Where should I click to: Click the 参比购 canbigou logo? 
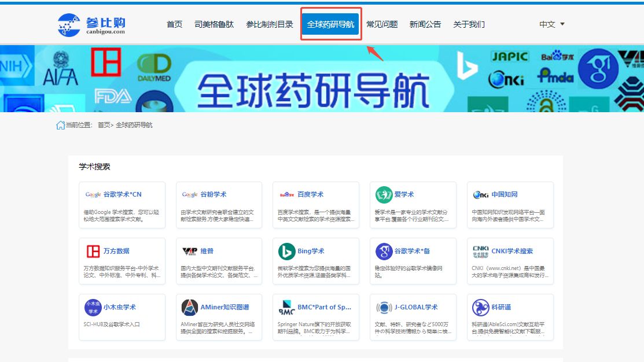point(91,24)
